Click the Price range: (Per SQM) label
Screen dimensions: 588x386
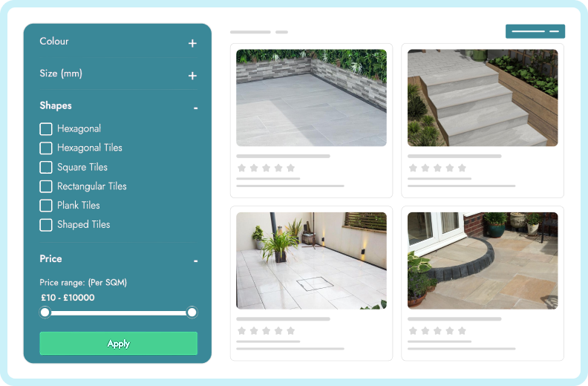click(x=83, y=283)
